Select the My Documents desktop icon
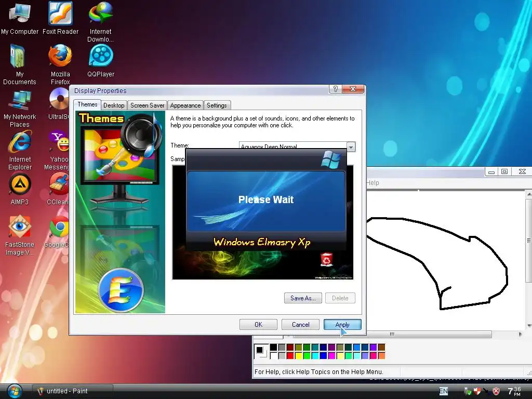 19,64
